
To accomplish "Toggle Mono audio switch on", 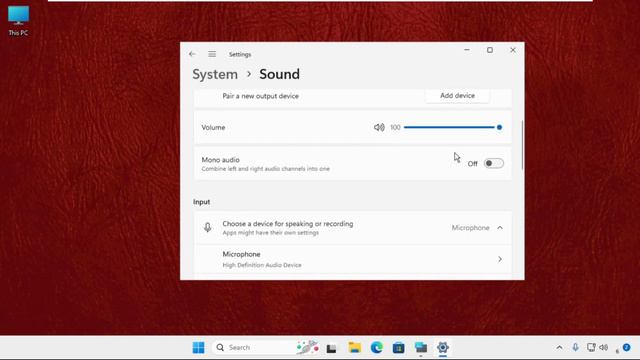I will (493, 163).
